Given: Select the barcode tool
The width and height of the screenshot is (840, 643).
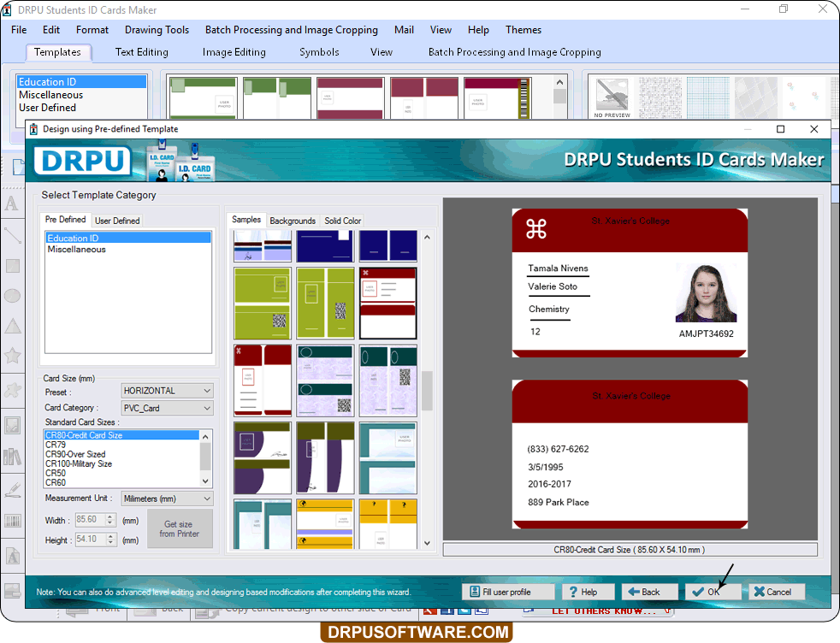Looking at the screenshot, I should pos(12,521).
